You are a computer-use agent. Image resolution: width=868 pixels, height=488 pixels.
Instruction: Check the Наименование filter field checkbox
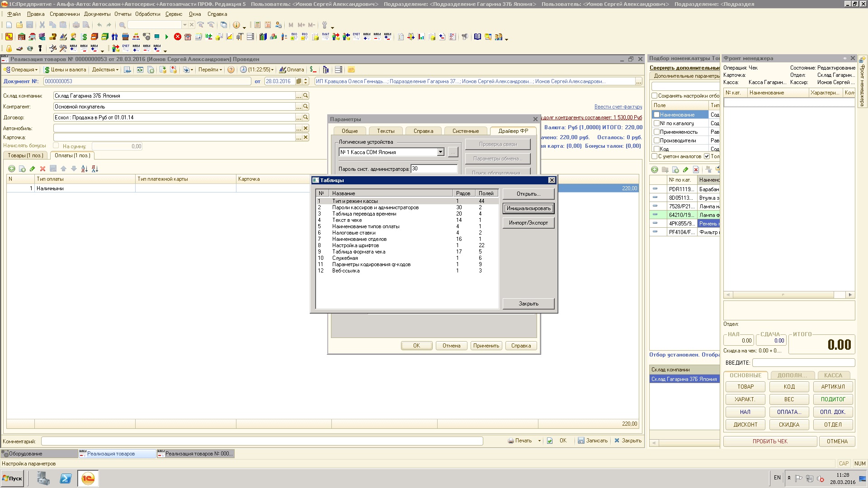click(x=656, y=115)
